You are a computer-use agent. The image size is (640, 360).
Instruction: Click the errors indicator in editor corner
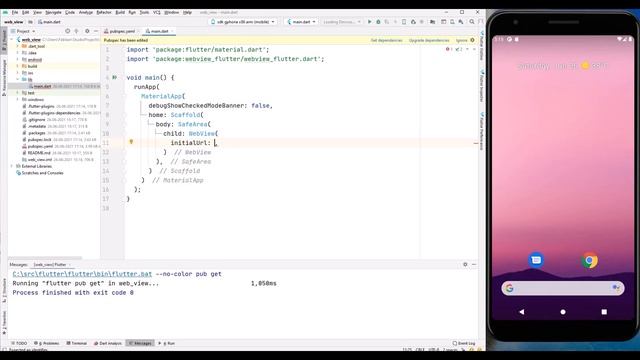[x=449, y=49]
